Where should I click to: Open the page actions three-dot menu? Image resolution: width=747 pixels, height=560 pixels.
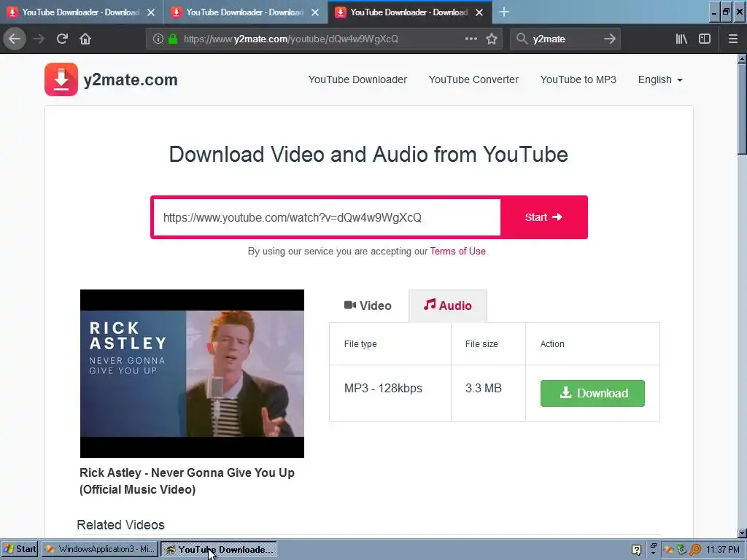(471, 39)
